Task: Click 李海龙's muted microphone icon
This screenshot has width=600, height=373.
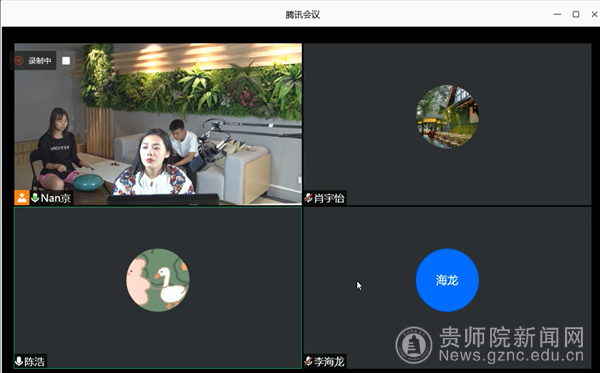Action: (x=308, y=361)
